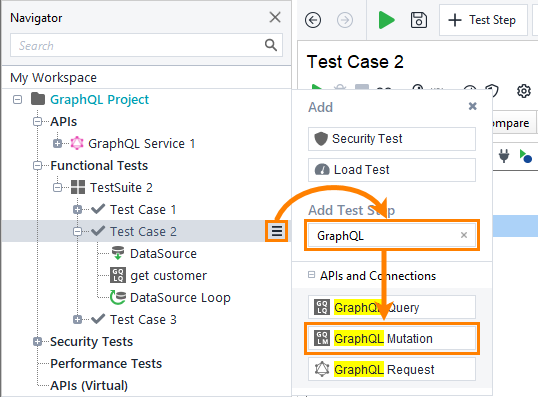This screenshot has width=538, height=397.
Task: Select Performance Tests in the tree
Action: tap(106, 363)
